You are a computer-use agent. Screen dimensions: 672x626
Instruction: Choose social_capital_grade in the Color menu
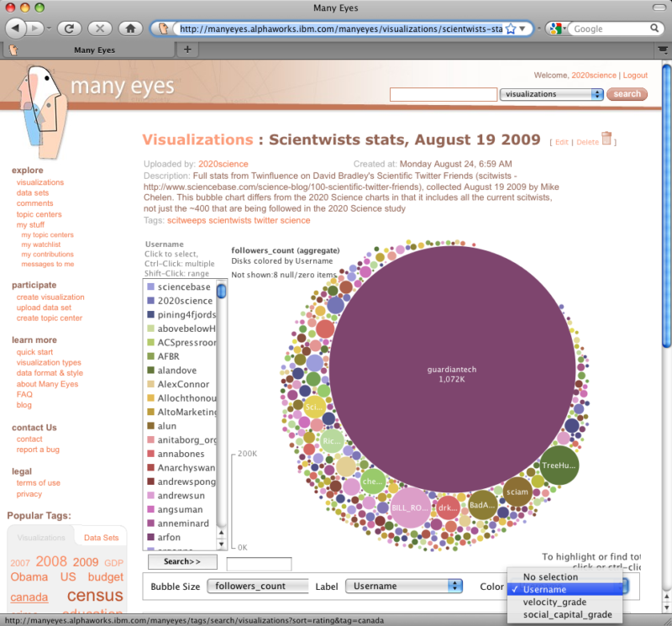(x=564, y=614)
